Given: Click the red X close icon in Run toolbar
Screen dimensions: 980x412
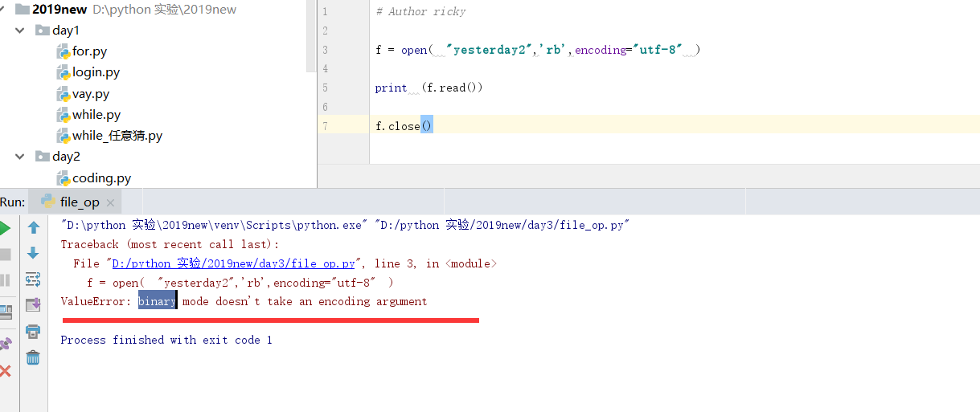Looking at the screenshot, I should click(5, 370).
